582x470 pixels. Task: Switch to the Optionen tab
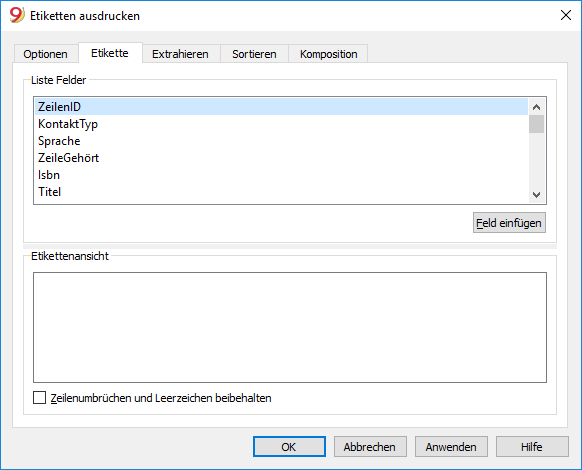tap(46, 54)
